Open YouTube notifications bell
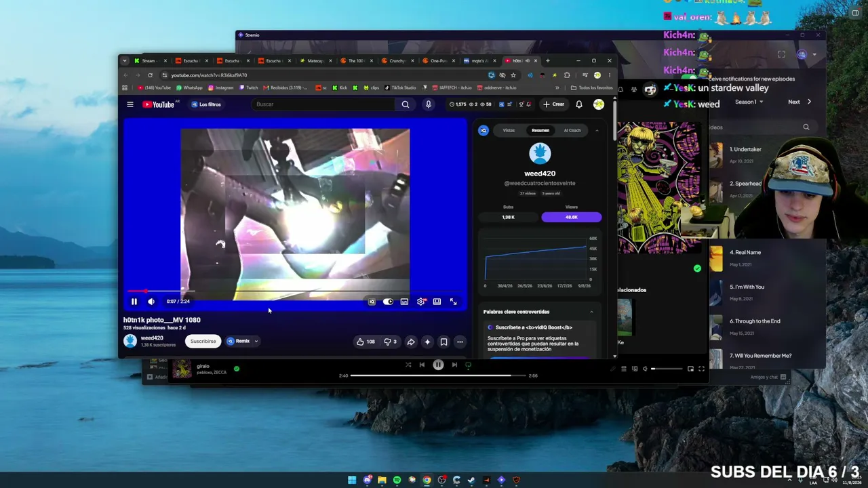The height and width of the screenshot is (488, 868). 579,104
